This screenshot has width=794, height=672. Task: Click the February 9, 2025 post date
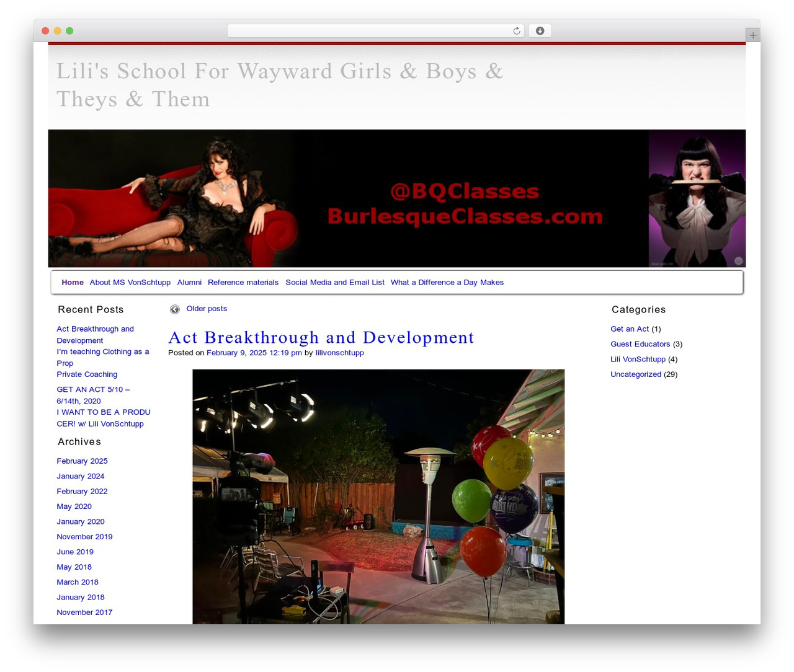254,353
